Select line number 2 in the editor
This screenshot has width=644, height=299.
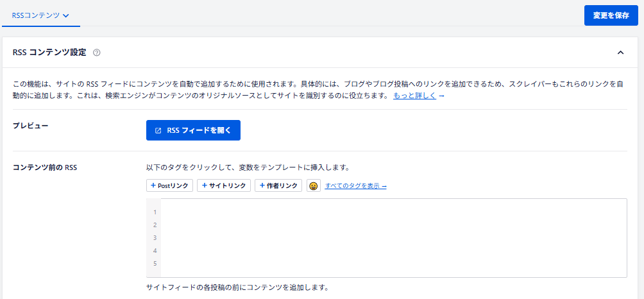click(x=155, y=225)
